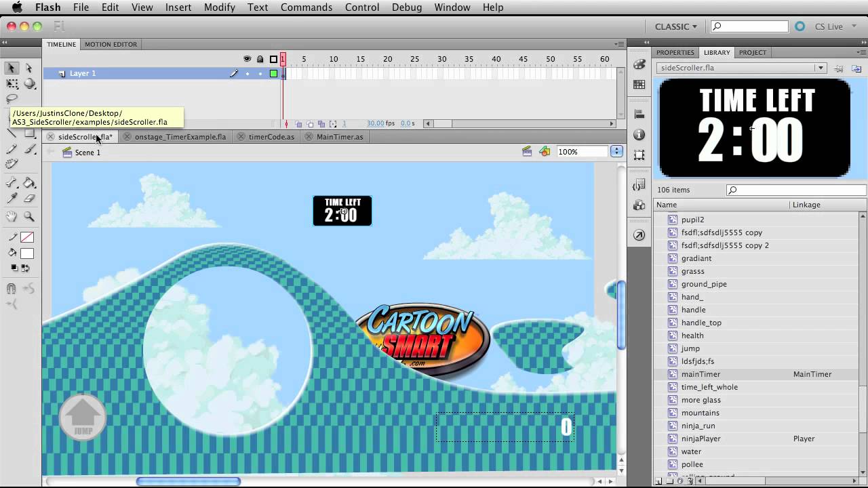Image resolution: width=868 pixels, height=488 pixels.
Task: Select the Eraser tool
Action: point(29,199)
